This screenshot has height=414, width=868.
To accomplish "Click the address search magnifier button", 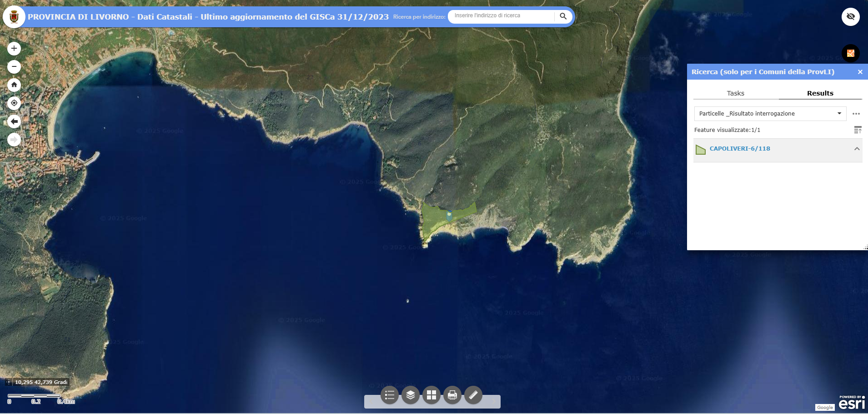I will coord(563,16).
